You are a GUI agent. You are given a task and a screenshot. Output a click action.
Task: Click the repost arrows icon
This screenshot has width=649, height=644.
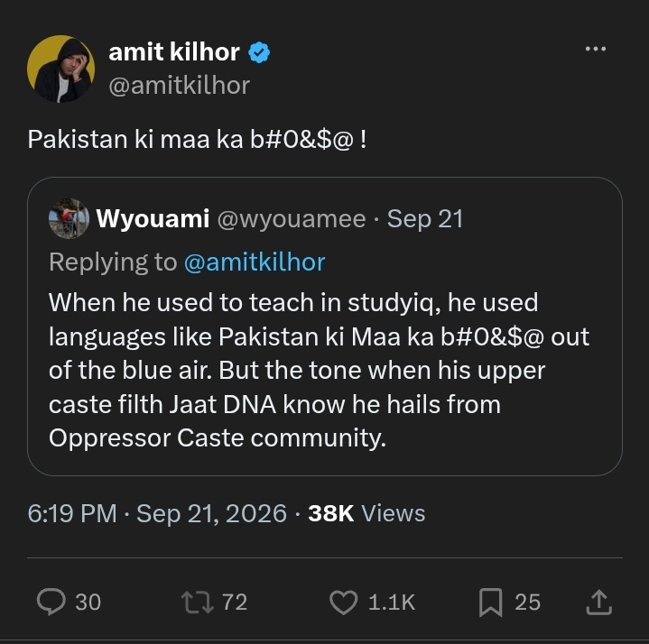[x=198, y=602]
